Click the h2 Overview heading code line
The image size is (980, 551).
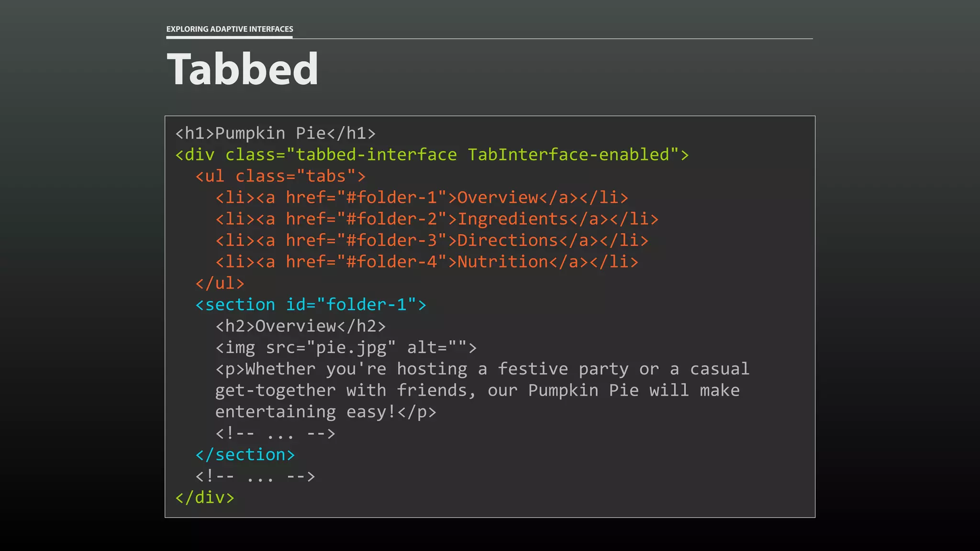point(301,326)
